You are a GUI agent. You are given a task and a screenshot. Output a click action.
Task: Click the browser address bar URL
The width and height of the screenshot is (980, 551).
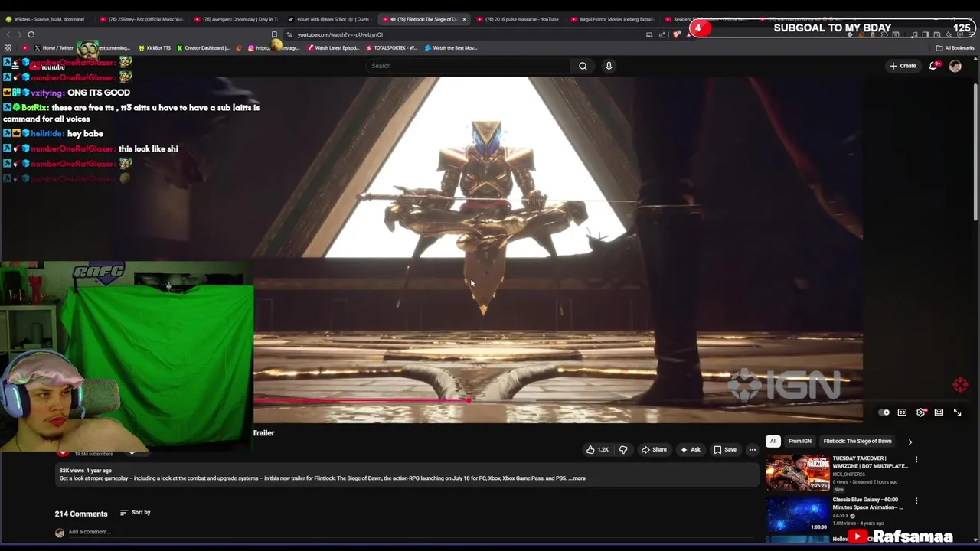click(340, 34)
